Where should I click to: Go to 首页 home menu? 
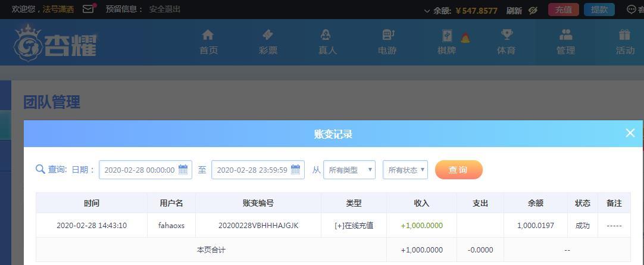click(209, 50)
